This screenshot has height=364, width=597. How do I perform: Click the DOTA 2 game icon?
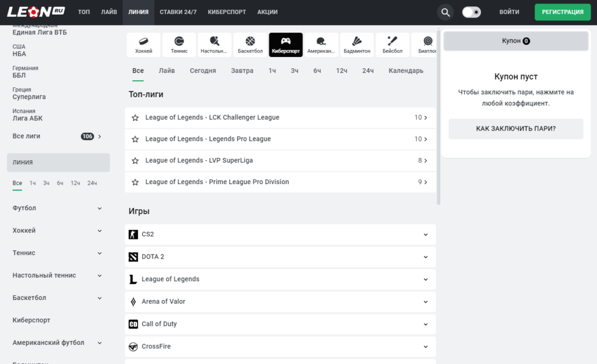click(x=134, y=257)
